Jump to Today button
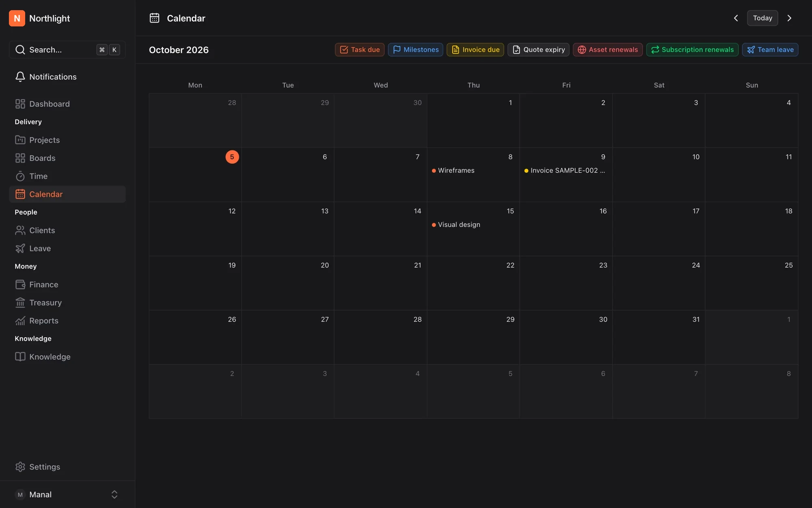 pyautogui.click(x=762, y=18)
